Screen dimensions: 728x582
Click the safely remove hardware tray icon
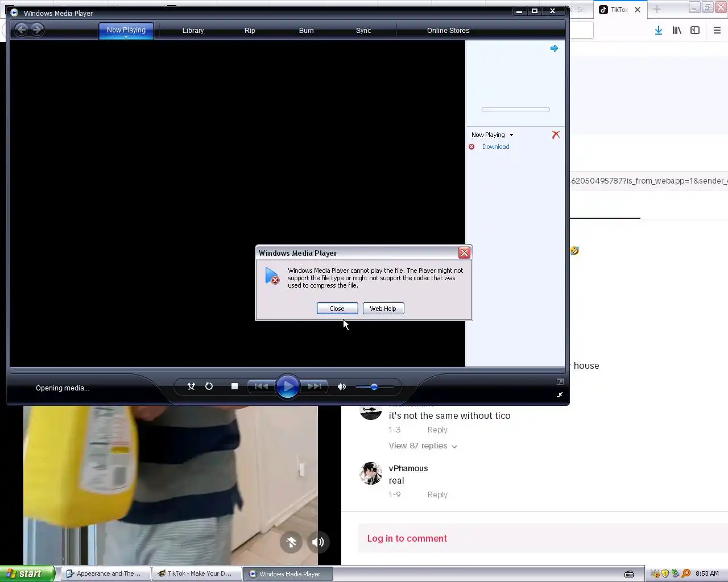coord(675,573)
